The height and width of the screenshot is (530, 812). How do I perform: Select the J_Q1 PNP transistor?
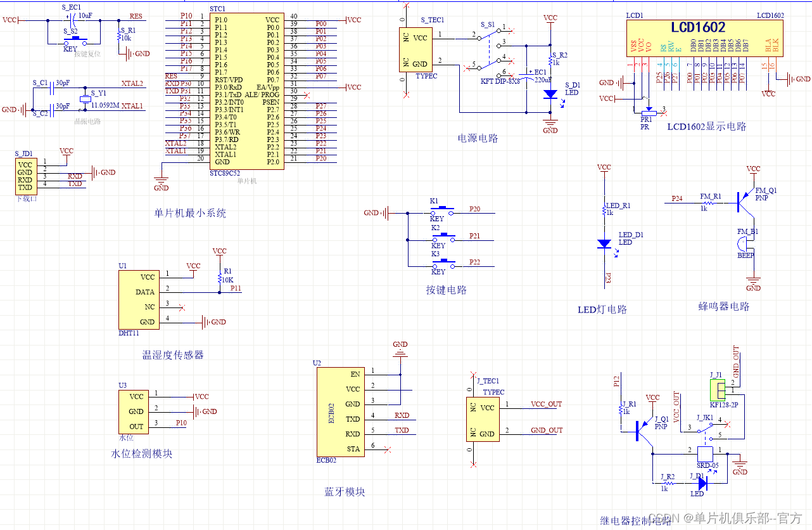pyautogui.click(x=645, y=430)
